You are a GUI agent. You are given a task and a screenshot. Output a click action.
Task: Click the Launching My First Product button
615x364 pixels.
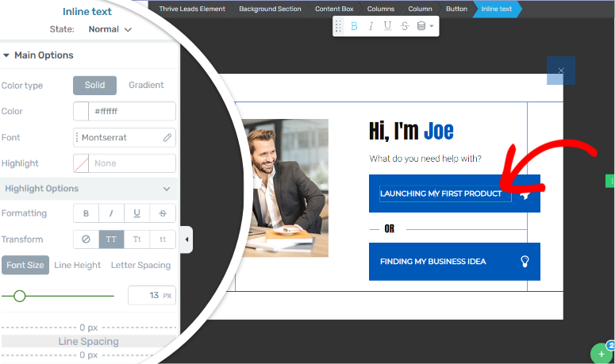coord(455,193)
